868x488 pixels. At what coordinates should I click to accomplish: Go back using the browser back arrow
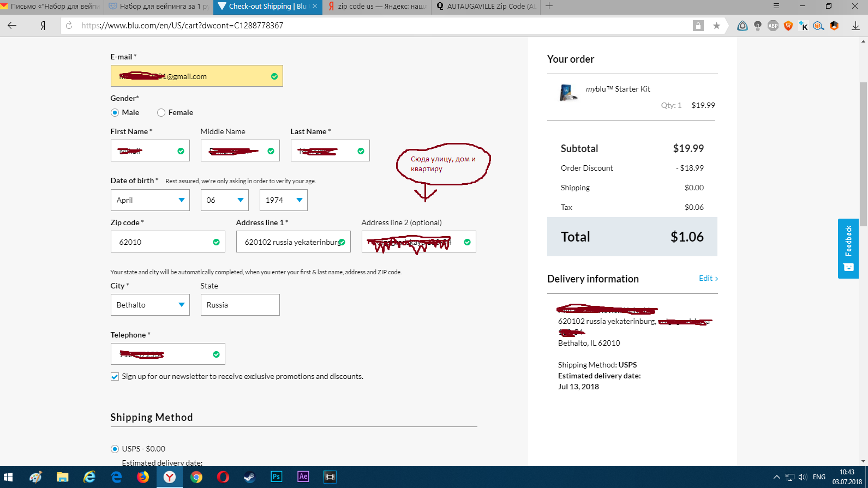tap(12, 26)
